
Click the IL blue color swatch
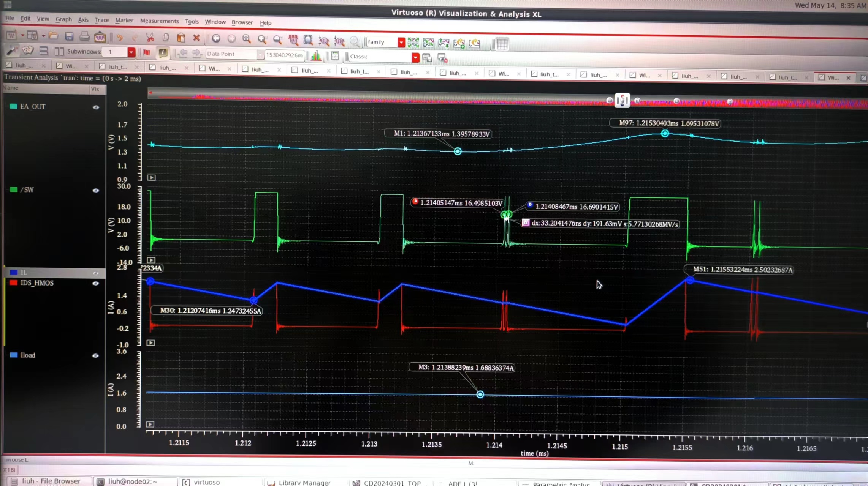14,272
